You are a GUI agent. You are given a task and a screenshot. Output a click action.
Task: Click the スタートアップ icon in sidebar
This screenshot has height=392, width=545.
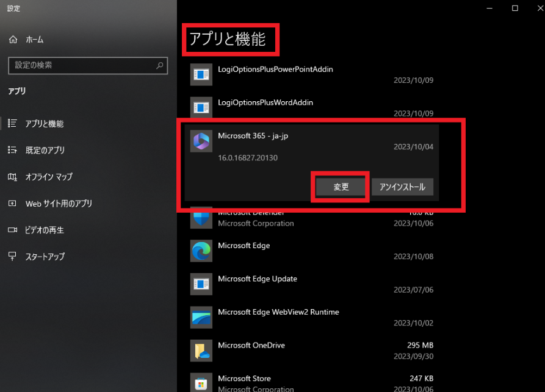point(13,256)
